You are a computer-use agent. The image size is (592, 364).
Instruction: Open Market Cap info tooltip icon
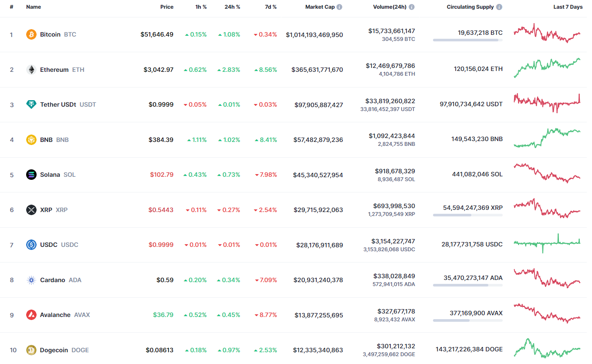coord(339,7)
